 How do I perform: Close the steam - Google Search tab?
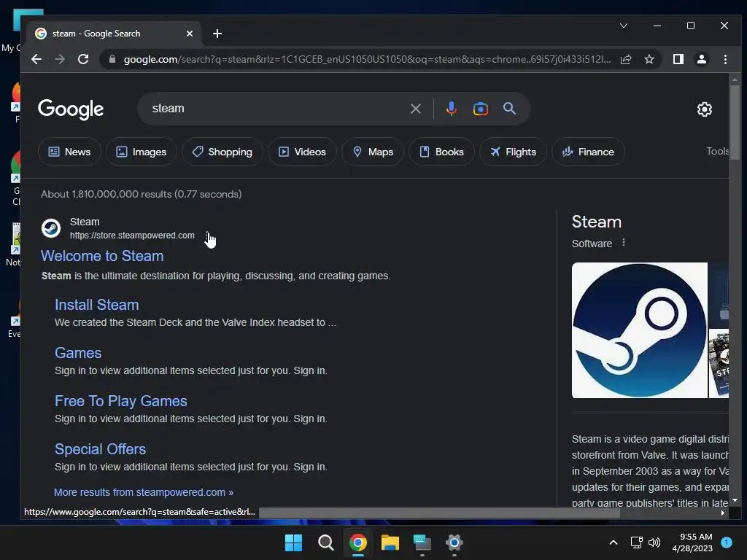point(190,34)
